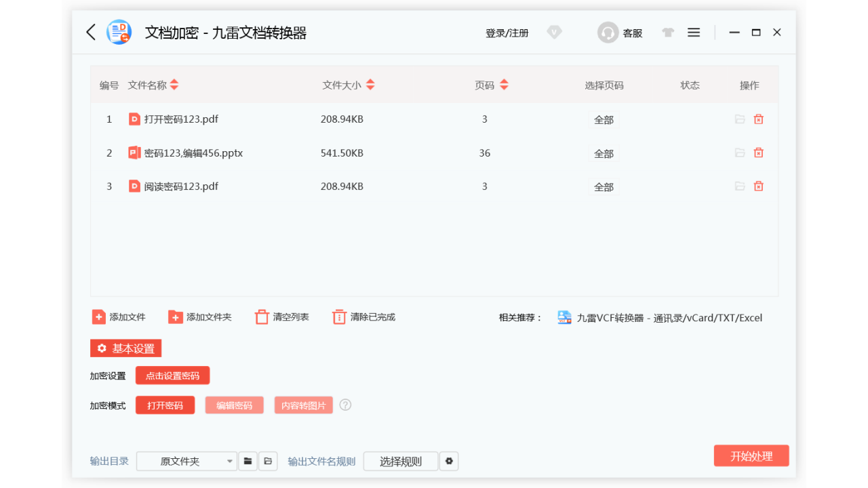This screenshot has height=488, width=868.
Task: Open the 原文件夹 output directory dropdown
Action: pyautogui.click(x=186, y=461)
